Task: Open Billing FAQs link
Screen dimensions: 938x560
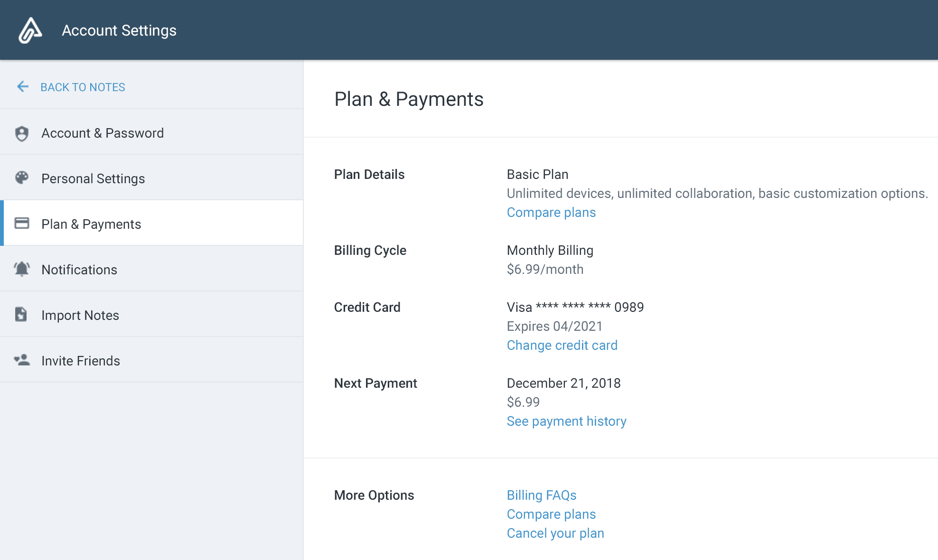Action: [542, 495]
